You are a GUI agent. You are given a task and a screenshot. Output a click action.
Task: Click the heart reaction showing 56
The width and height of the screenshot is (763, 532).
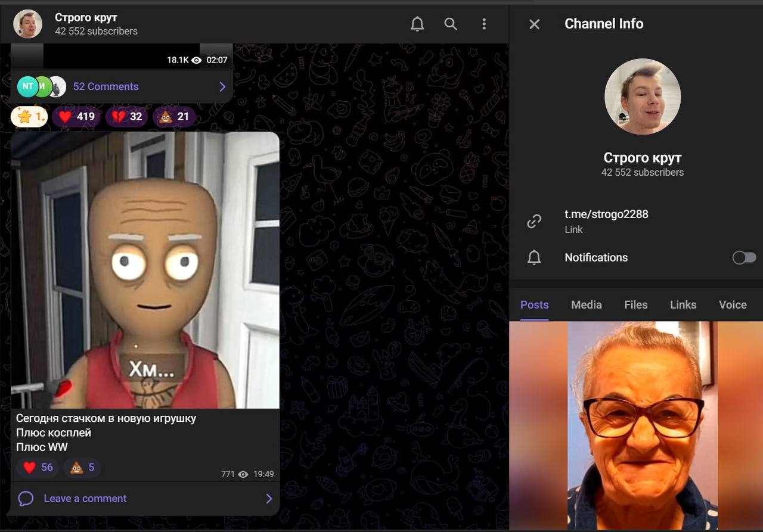click(x=38, y=468)
